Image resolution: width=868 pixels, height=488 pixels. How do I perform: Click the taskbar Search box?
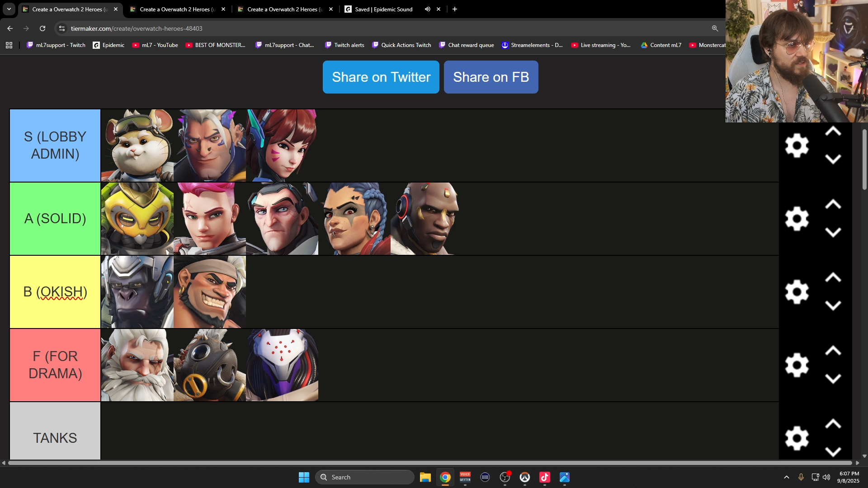365,477
